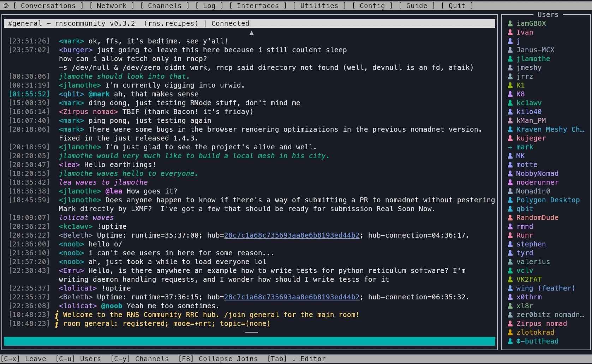Click the [C-y] Channels shortcut

coord(139,359)
